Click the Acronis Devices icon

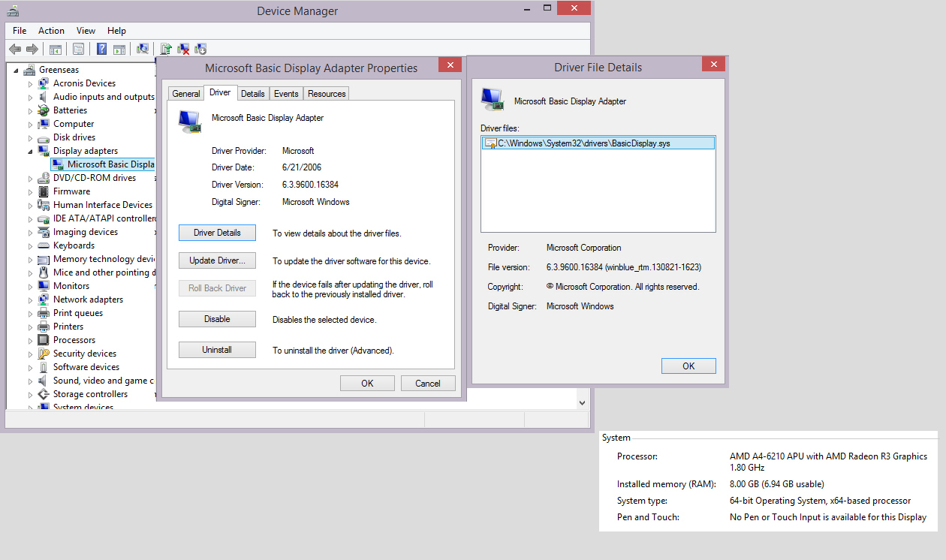[44, 83]
